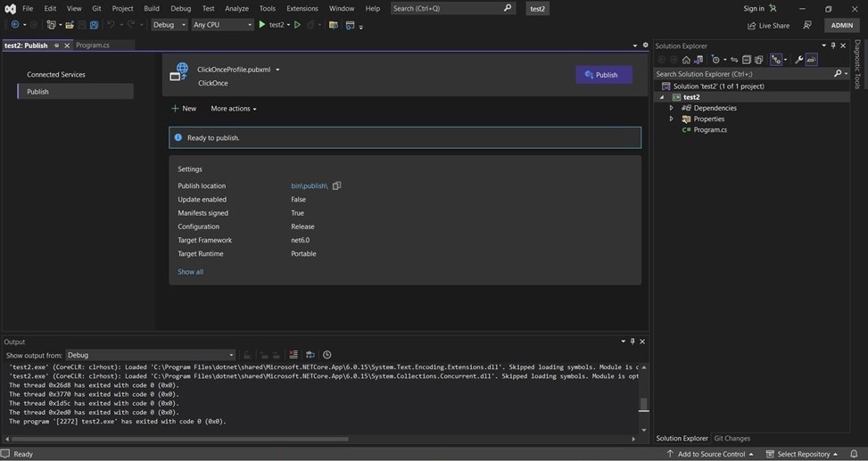
Task: Open the bin\publish\ location link
Action: [310, 186]
